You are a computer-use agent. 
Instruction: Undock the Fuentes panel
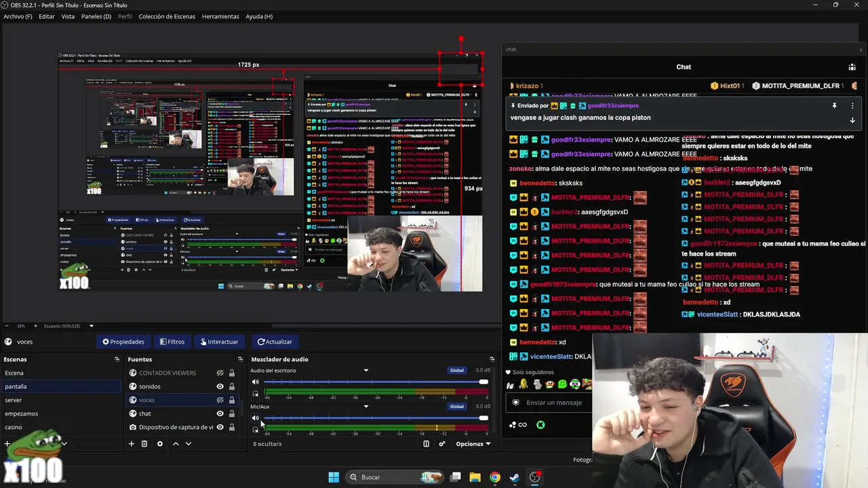point(240,359)
